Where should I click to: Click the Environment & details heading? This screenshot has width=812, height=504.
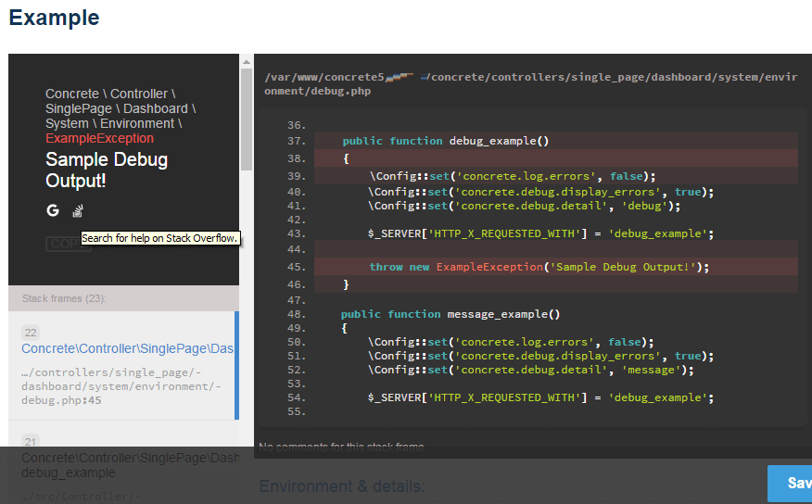(x=342, y=486)
